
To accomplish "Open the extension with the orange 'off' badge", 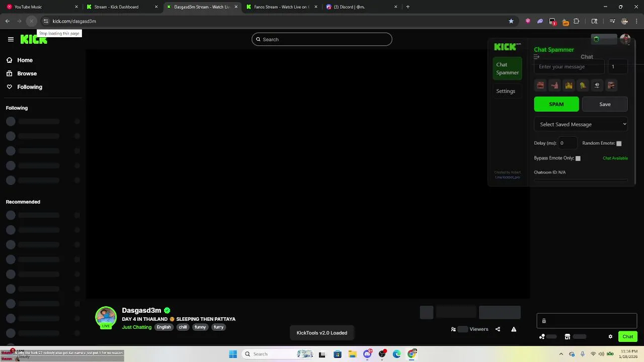I will click(x=565, y=22).
